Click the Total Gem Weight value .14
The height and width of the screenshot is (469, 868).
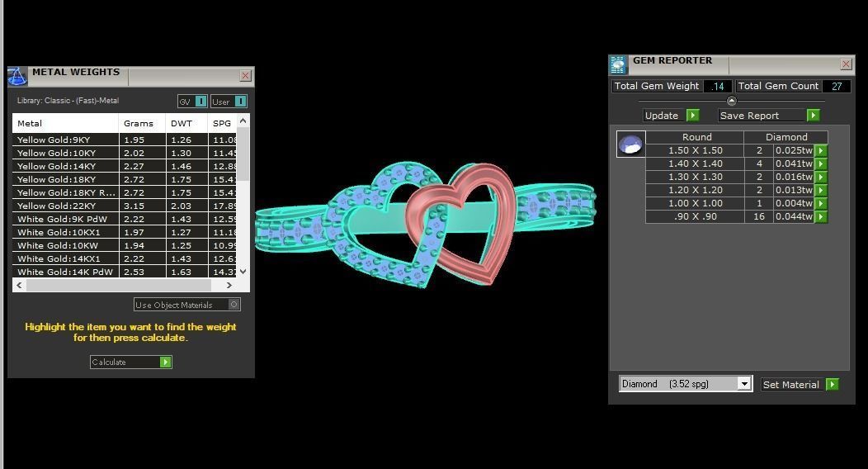click(x=718, y=87)
